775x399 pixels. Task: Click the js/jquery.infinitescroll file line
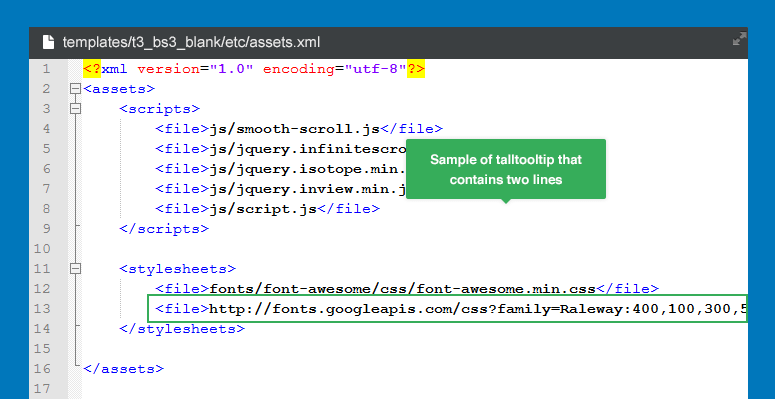(x=281, y=149)
